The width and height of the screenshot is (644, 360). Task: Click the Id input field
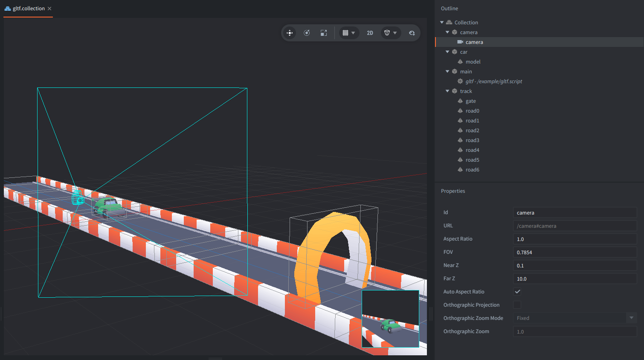click(575, 212)
